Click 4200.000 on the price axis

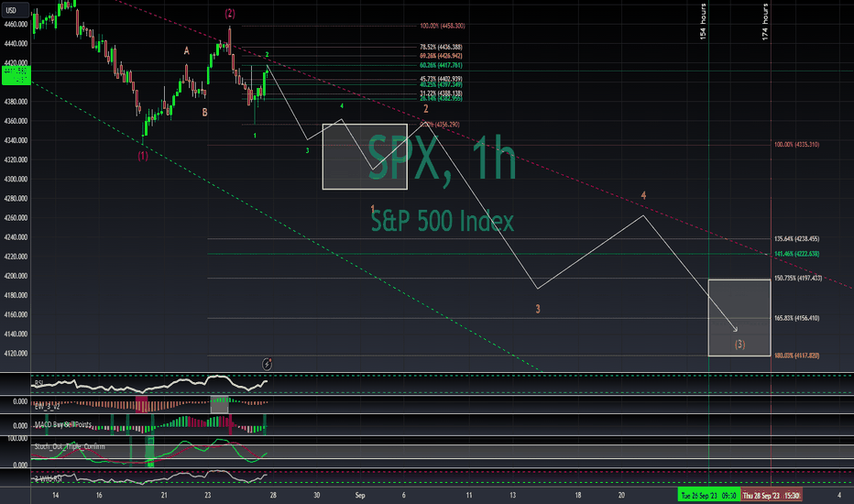point(16,276)
